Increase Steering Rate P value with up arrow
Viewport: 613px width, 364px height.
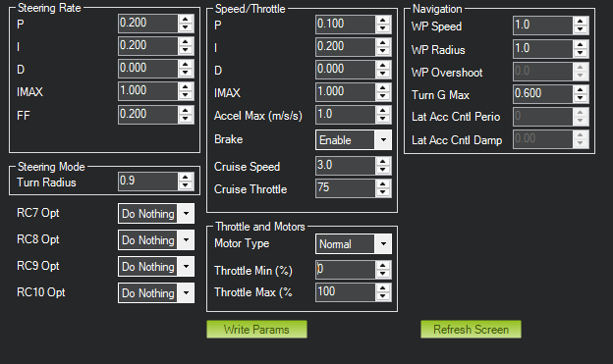click(x=186, y=20)
